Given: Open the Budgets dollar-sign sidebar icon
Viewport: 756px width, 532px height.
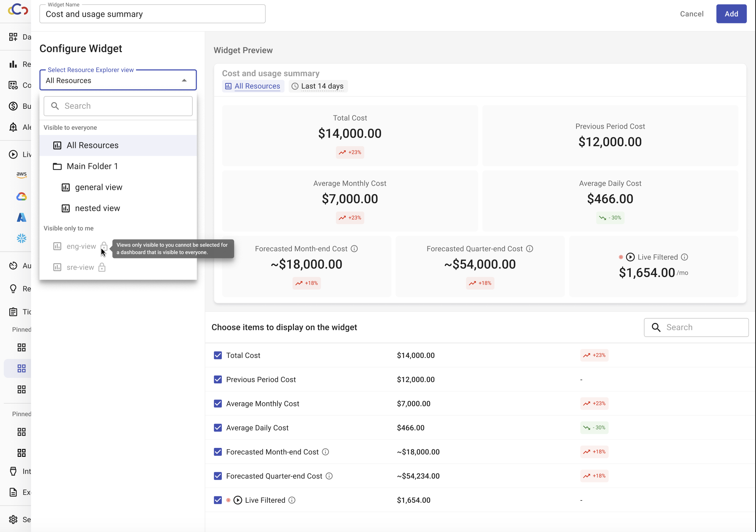Looking at the screenshot, I should [13, 106].
